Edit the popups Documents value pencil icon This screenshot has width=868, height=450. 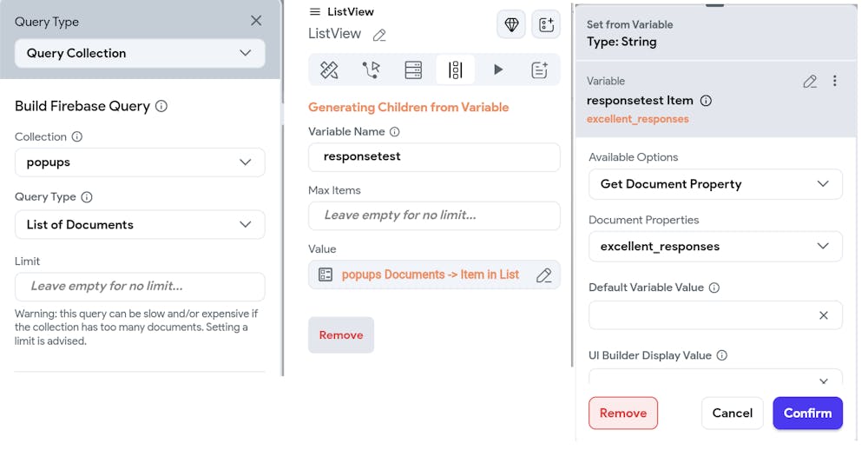pyautogui.click(x=544, y=275)
